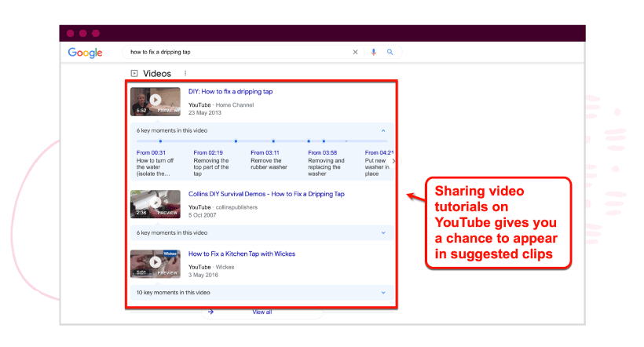Viewport: 644px width, 347px height.
Task: Open Collins DIY Survival Demos video link
Action: (266, 194)
